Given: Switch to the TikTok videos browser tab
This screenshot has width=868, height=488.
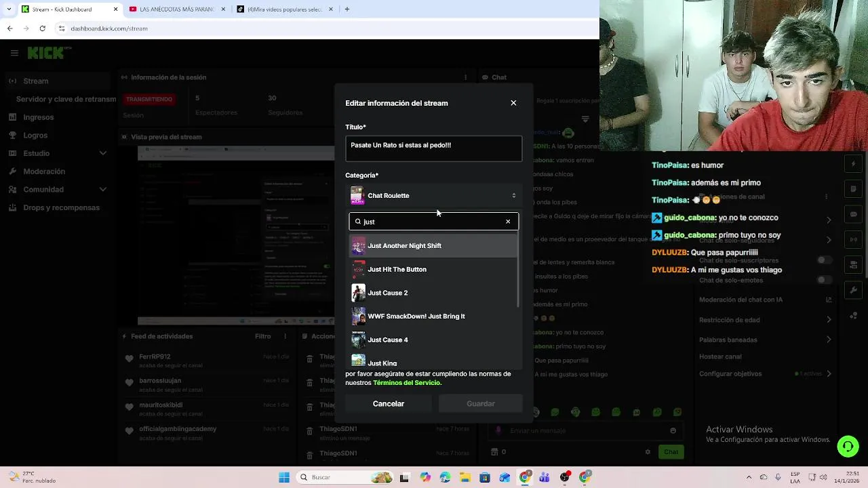Looking at the screenshot, I should click(285, 9).
